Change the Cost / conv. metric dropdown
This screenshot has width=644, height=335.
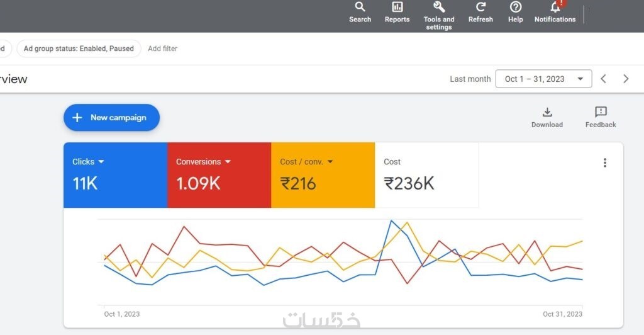(x=306, y=162)
